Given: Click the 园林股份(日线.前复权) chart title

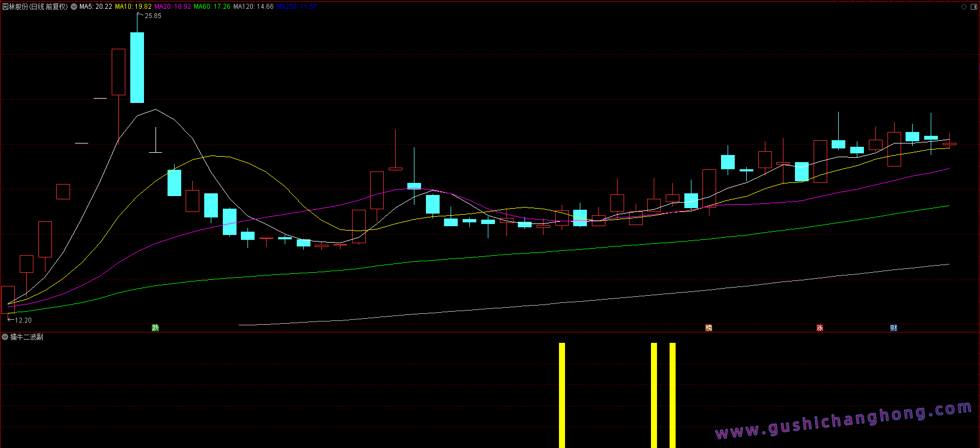Looking at the screenshot, I should tap(35, 7).
